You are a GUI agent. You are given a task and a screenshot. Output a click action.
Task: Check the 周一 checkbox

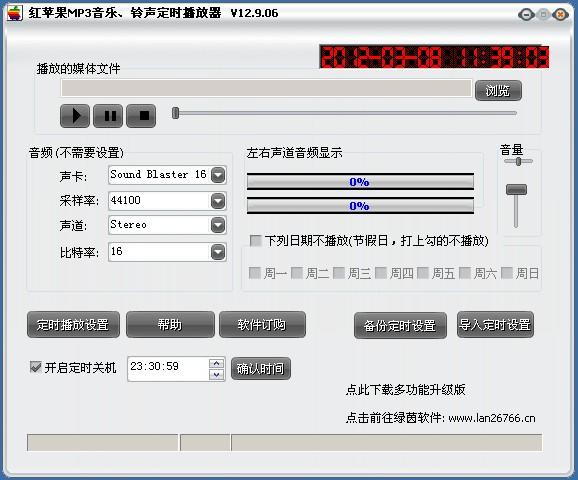[255, 273]
